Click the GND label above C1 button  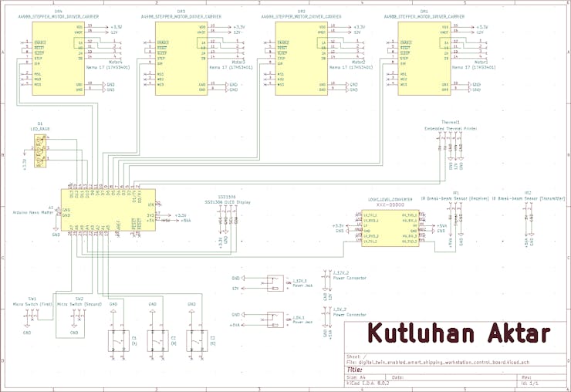[x=113, y=304]
